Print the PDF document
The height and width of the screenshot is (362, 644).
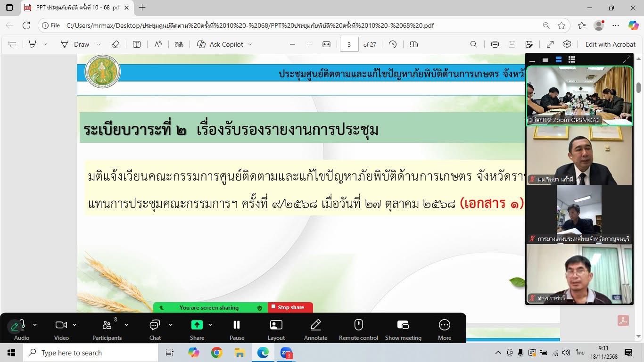point(495,44)
